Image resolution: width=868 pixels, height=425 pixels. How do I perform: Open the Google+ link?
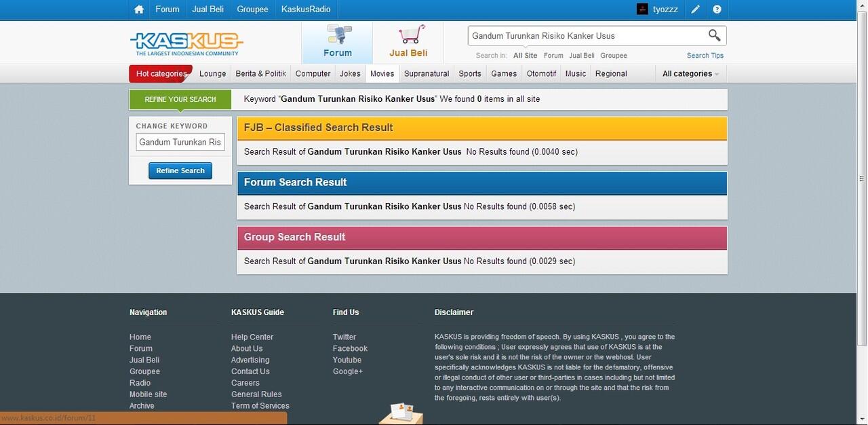(348, 371)
